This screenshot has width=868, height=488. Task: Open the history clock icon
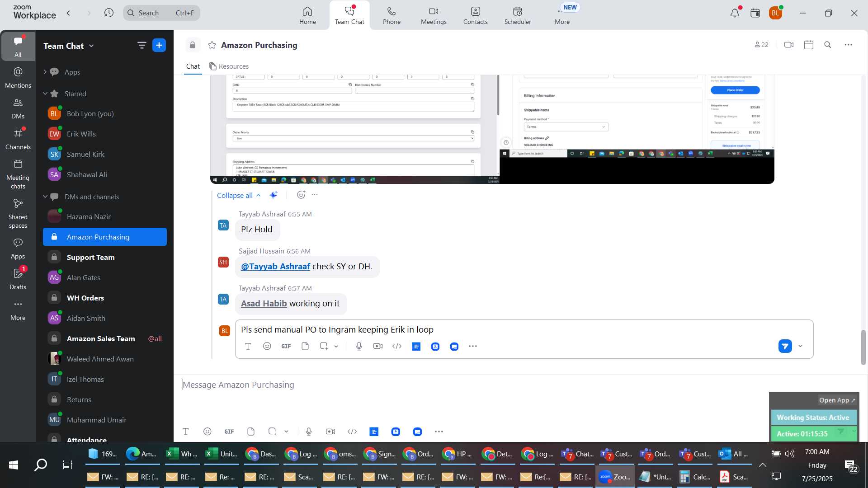[x=108, y=13]
